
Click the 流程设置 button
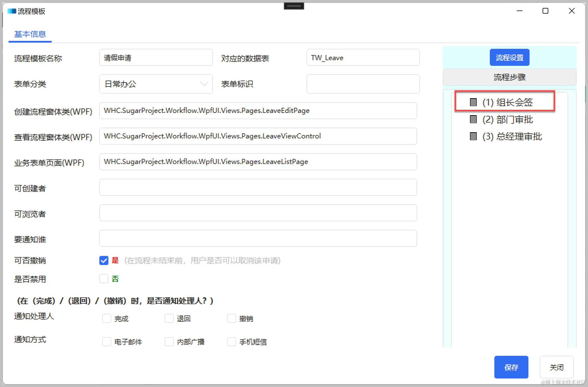click(x=509, y=58)
